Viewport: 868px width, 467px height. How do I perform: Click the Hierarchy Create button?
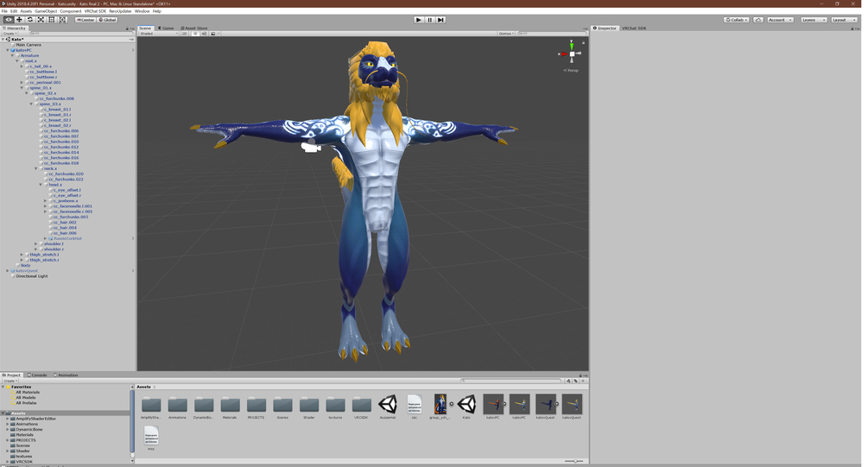coord(10,34)
